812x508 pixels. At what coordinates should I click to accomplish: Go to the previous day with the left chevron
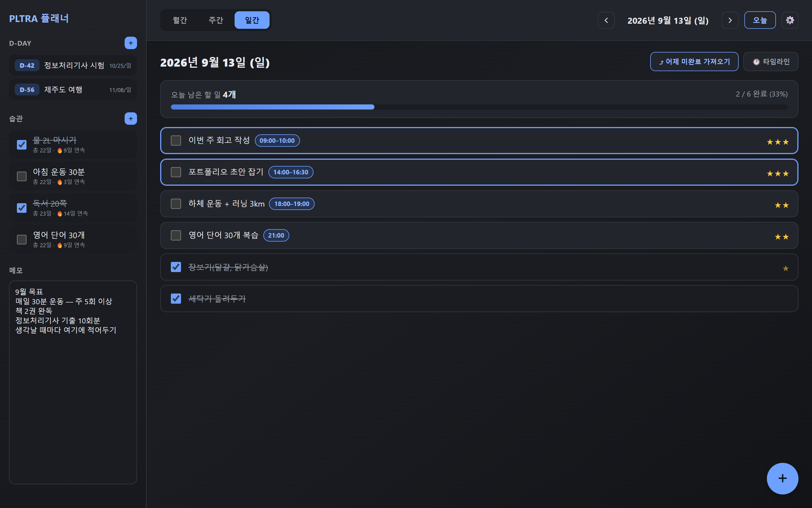point(606,20)
